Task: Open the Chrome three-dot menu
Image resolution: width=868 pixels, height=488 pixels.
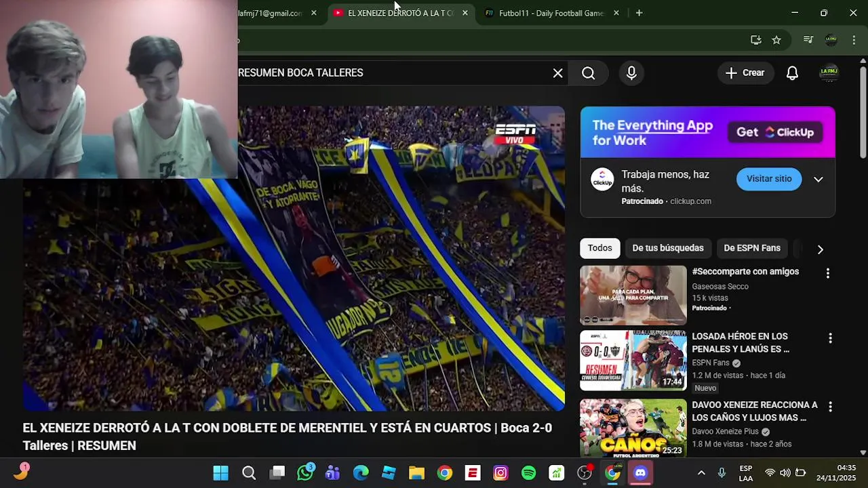Action: 854,40
